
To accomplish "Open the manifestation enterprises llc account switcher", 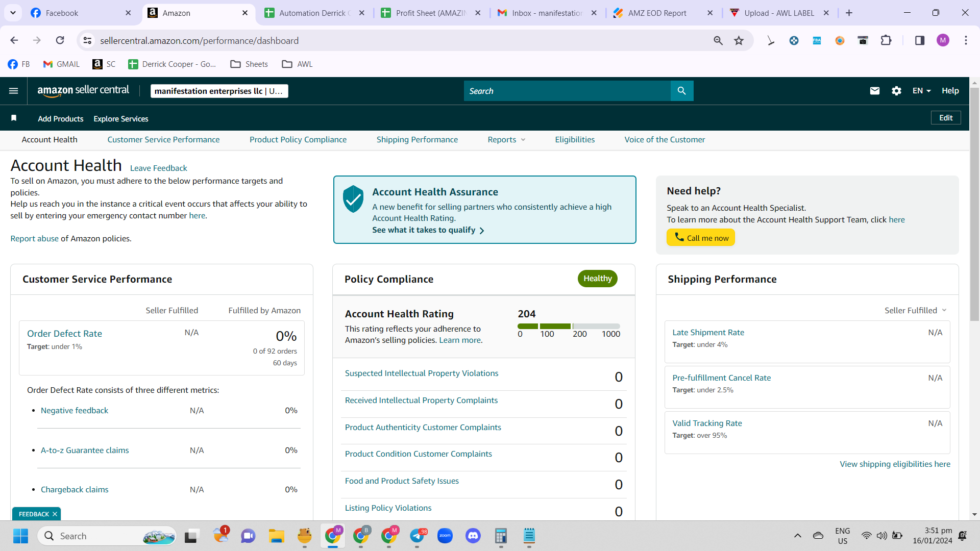I will click(219, 91).
